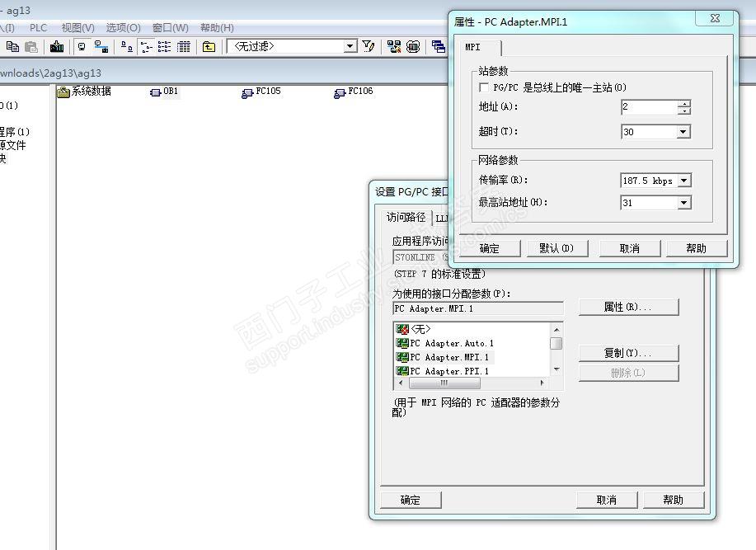Click the Up One Level folder icon
Viewport: 756px width, 550px height.
(x=209, y=47)
